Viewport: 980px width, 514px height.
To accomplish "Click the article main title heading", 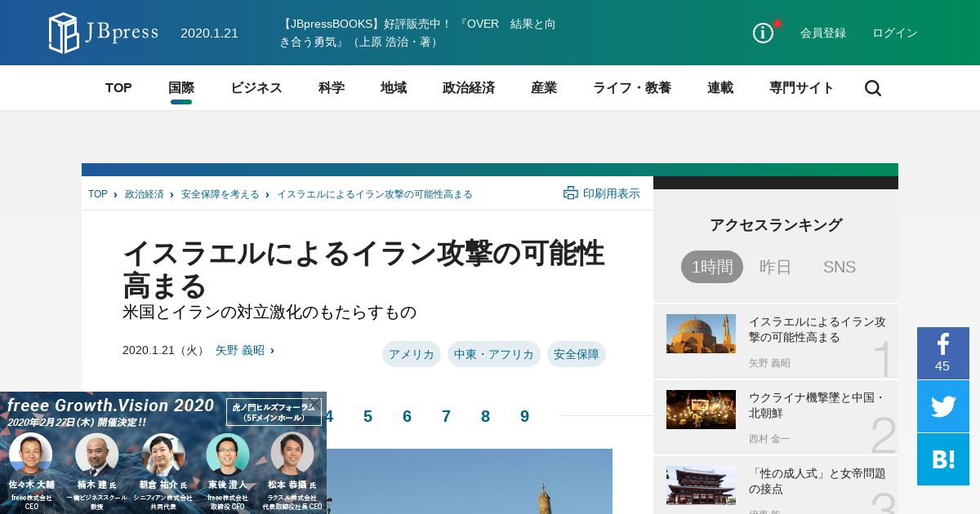I will point(363,269).
